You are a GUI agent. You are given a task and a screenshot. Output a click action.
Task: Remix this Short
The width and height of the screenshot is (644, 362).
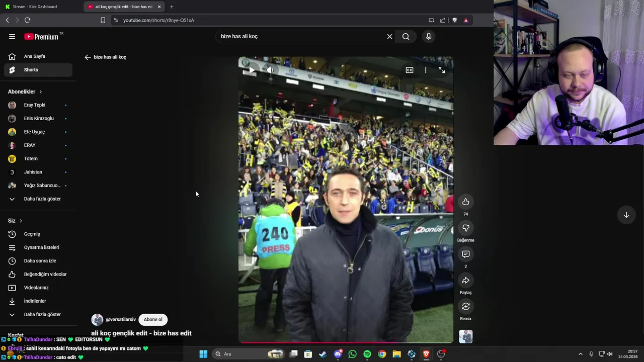tap(466, 306)
